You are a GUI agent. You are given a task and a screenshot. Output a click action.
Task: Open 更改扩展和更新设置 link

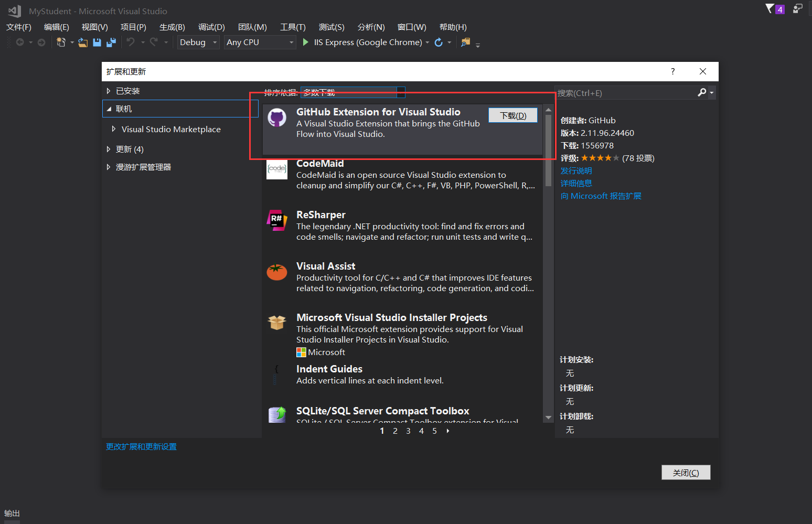[141, 446]
